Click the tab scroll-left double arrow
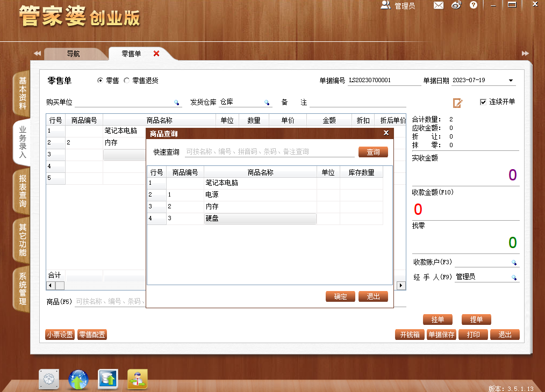The height and width of the screenshot is (392, 545). (37, 54)
